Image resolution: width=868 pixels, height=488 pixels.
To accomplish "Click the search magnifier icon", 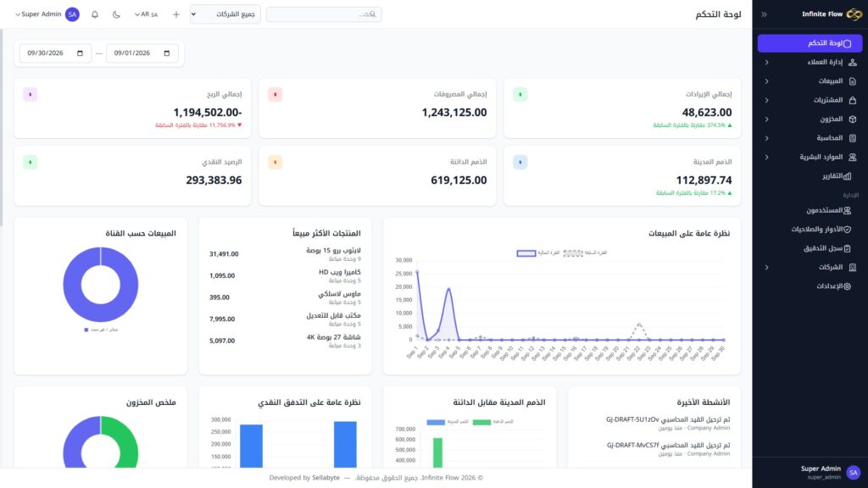I will point(373,14).
